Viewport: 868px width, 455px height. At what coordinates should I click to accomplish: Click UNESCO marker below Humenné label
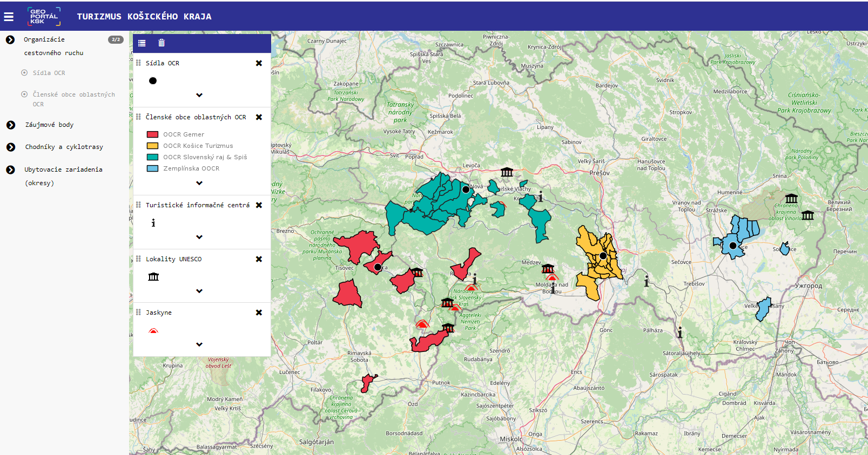791,198
